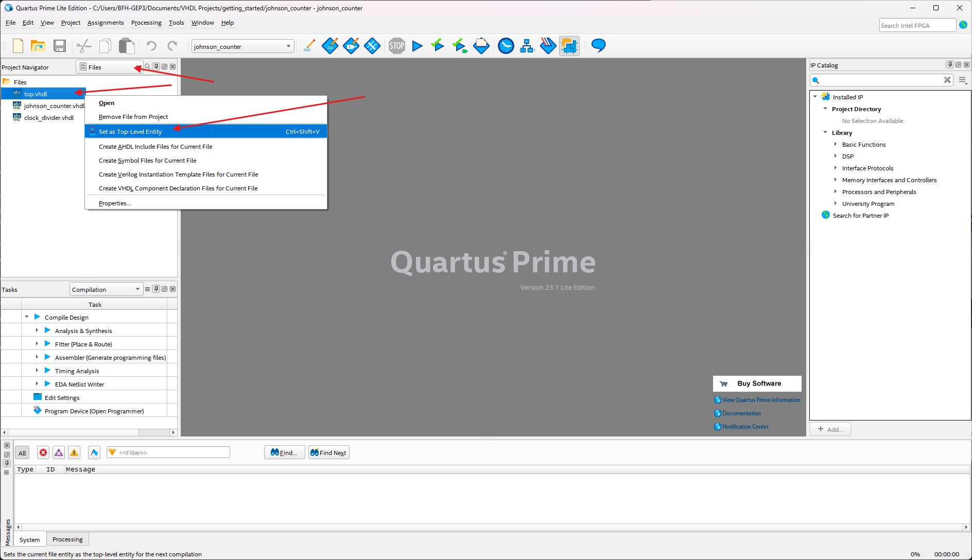Viewport: 972px width, 560px height.
Task: Click the Paste clipboard icon
Action: point(127,46)
